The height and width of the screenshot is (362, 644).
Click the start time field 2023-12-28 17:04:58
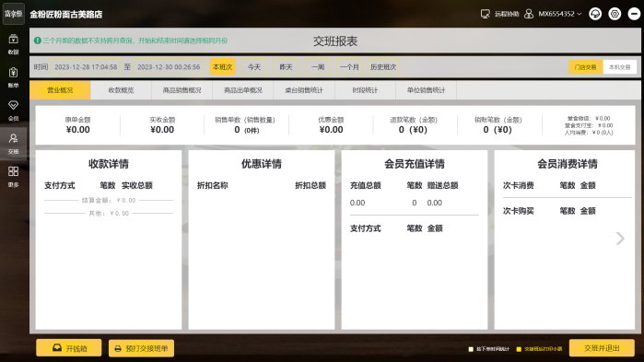click(86, 67)
